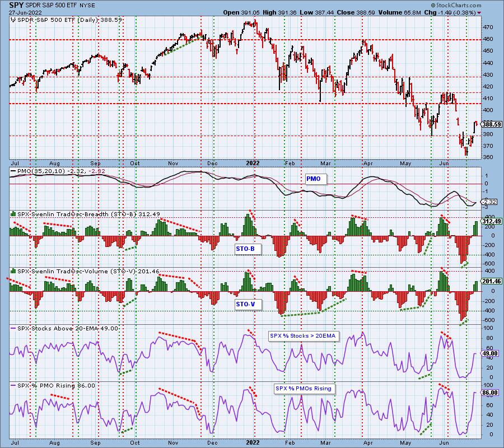Click the 470 label on the price axis

coord(488,27)
